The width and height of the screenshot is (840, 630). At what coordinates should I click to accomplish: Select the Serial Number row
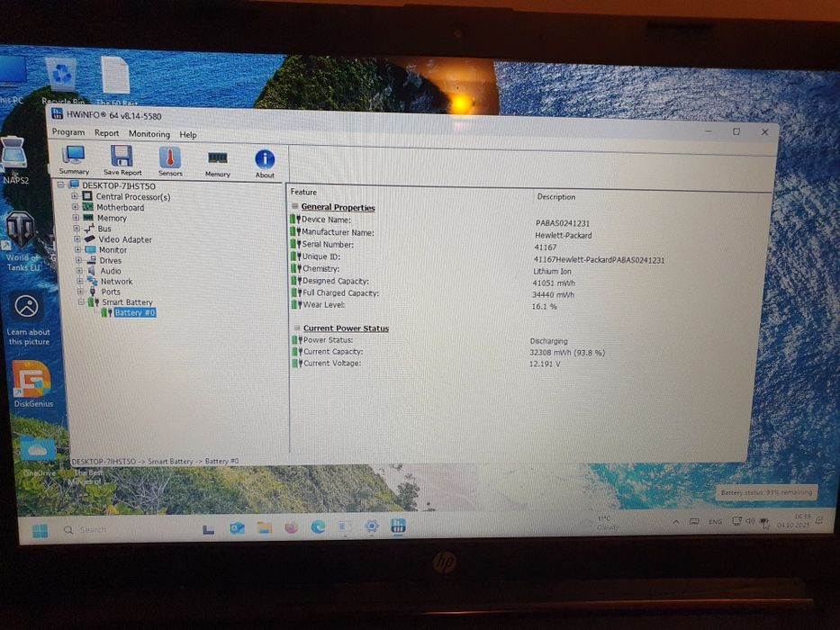[328, 244]
